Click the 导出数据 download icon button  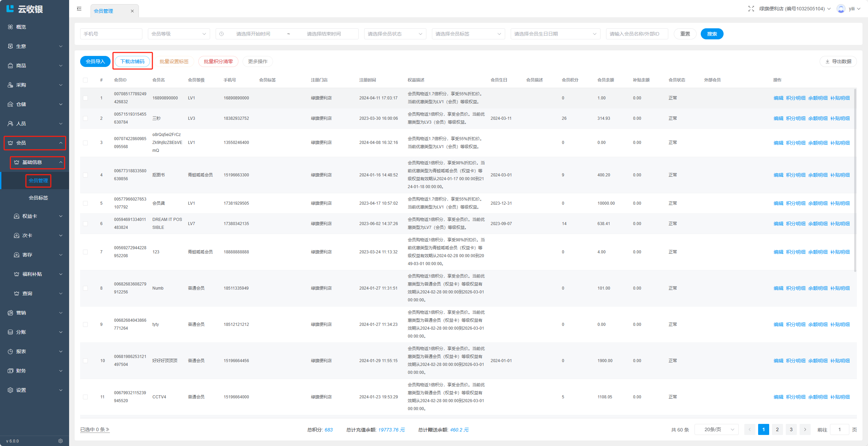[x=838, y=61]
